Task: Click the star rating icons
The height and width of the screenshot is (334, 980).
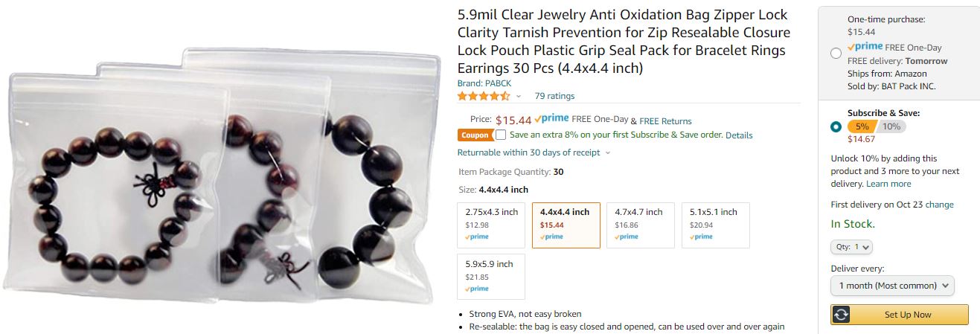Action: pyautogui.click(x=484, y=96)
